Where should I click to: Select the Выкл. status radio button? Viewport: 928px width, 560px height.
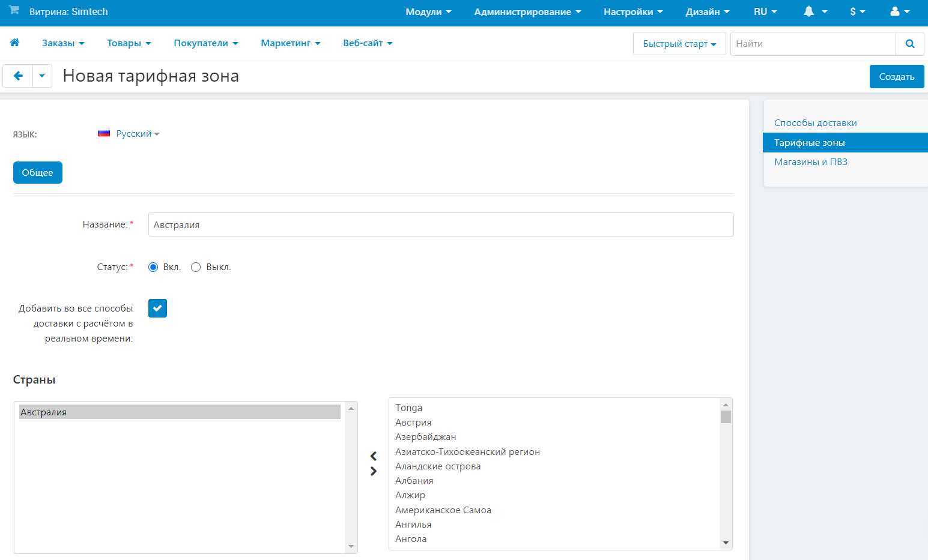196,267
